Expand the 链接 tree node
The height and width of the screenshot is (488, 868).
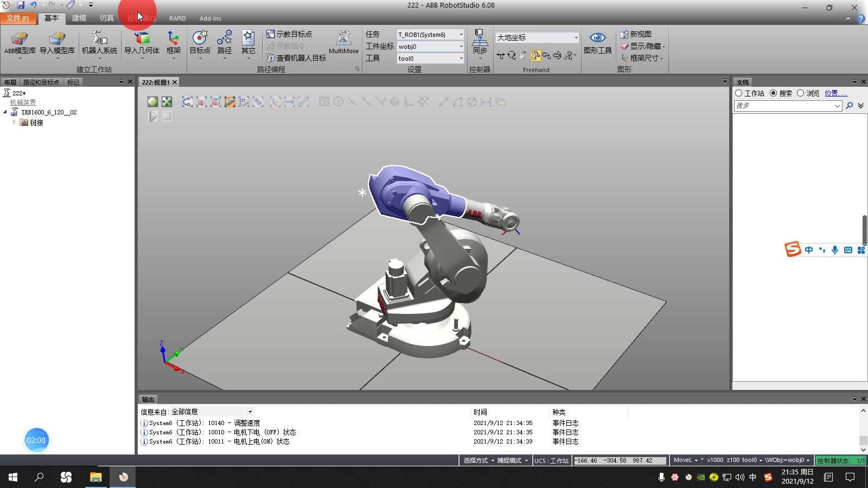click(x=15, y=122)
